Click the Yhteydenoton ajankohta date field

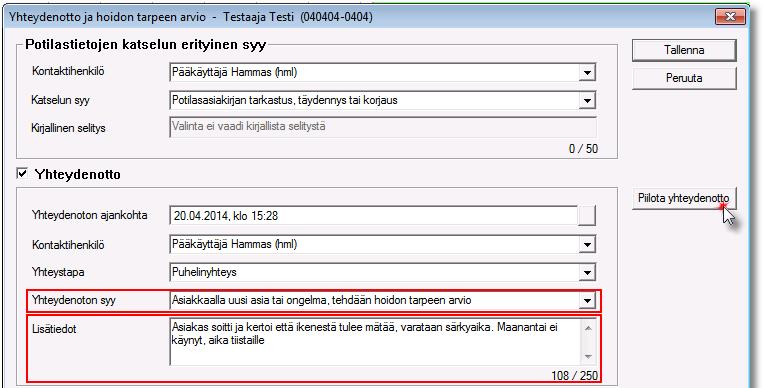click(x=374, y=215)
